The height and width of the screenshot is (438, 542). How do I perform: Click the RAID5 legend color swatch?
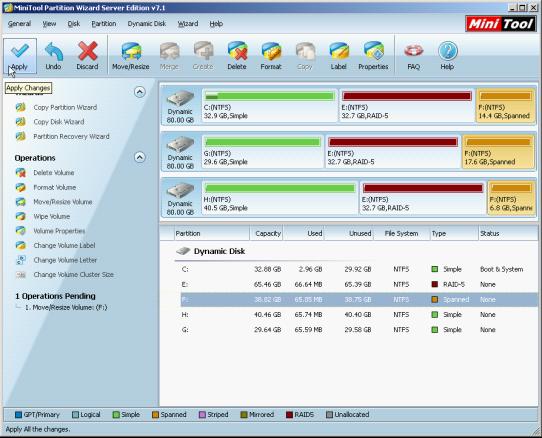tap(289, 415)
